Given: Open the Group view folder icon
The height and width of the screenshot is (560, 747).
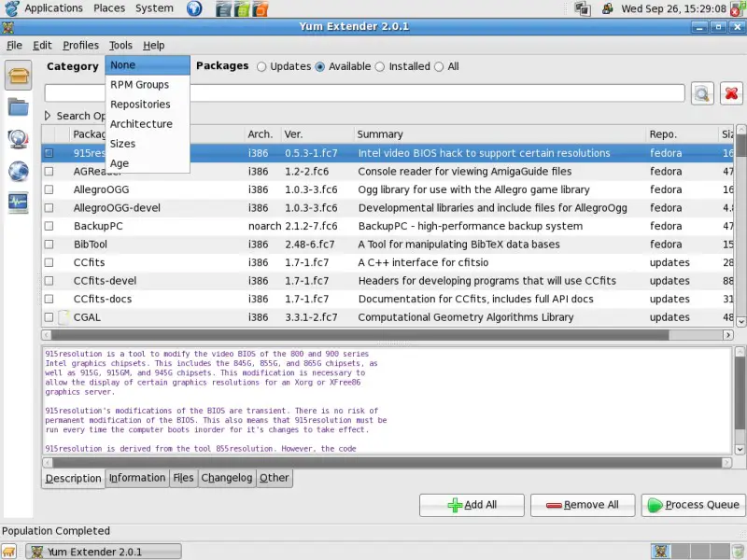Looking at the screenshot, I should point(19,106).
